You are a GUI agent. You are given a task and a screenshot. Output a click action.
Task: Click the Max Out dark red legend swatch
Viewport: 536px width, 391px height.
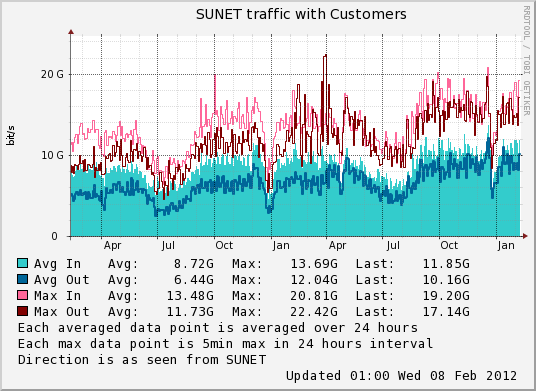coord(22,311)
